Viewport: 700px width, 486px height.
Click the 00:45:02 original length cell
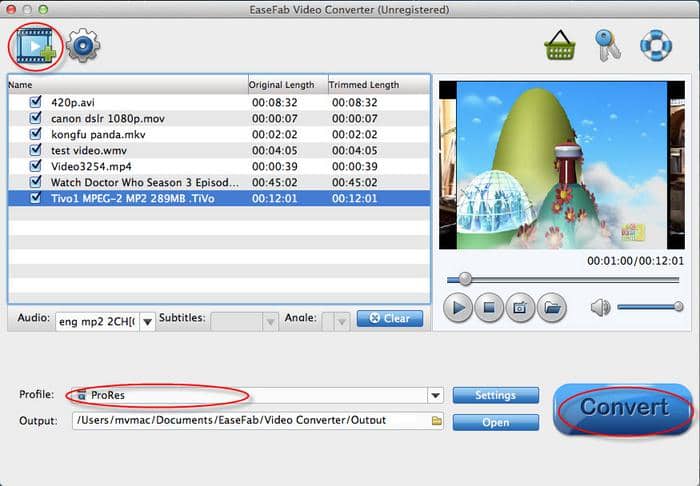[x=275, y=183]
